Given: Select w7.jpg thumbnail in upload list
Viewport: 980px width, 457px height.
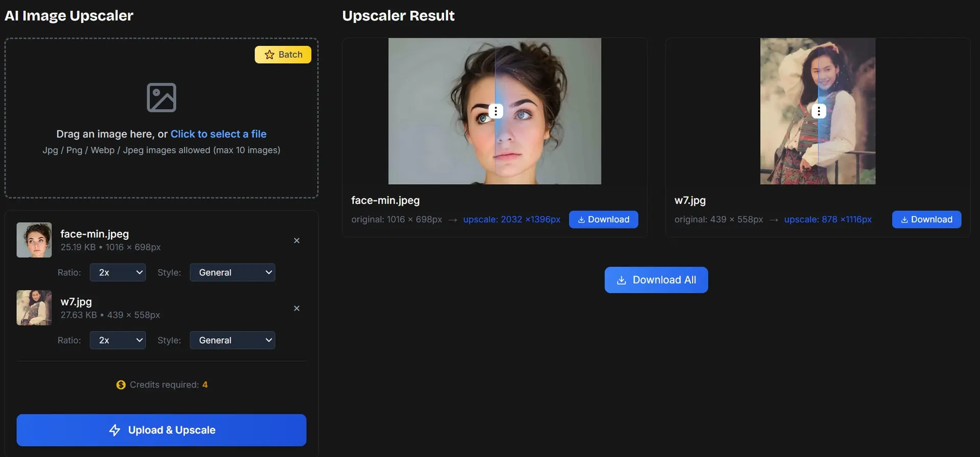Looking at the screenshot, I should click(x=34, y=308).
